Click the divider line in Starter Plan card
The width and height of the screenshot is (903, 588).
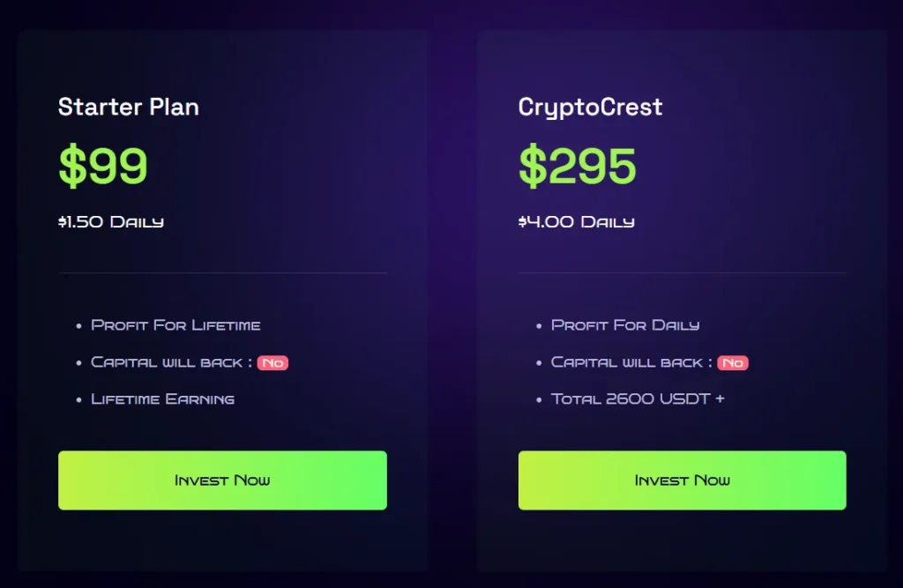pyautogui.click(x=222, y=273)
